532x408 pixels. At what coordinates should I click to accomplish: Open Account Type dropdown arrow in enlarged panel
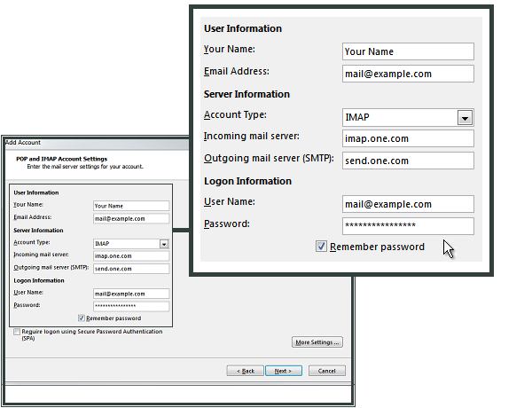point(464,118)
